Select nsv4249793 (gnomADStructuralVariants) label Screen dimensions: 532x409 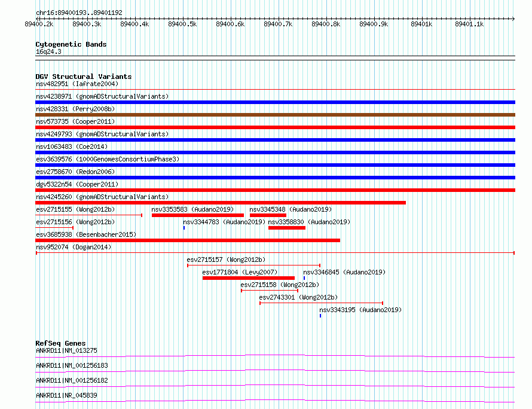click(x=102, y=134)
